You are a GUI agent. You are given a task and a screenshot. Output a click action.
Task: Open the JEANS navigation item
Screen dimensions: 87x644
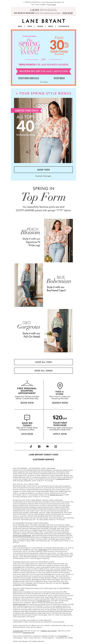(40, 26)
